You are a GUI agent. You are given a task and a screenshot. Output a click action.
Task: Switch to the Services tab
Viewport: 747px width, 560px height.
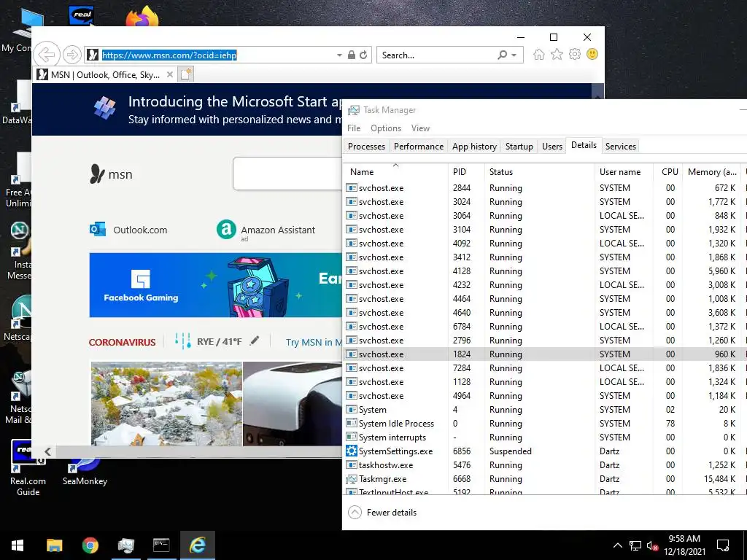(620, 146)
